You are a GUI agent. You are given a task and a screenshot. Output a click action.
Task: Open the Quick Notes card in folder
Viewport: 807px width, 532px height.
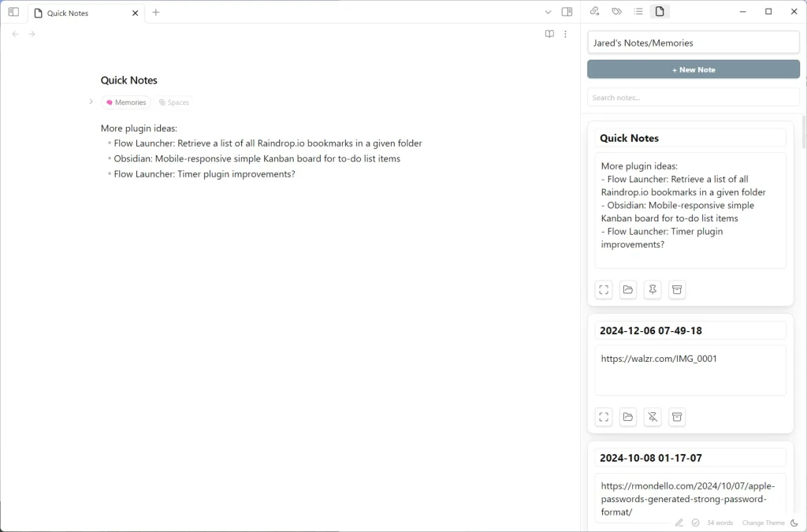(x=628, y=290)
